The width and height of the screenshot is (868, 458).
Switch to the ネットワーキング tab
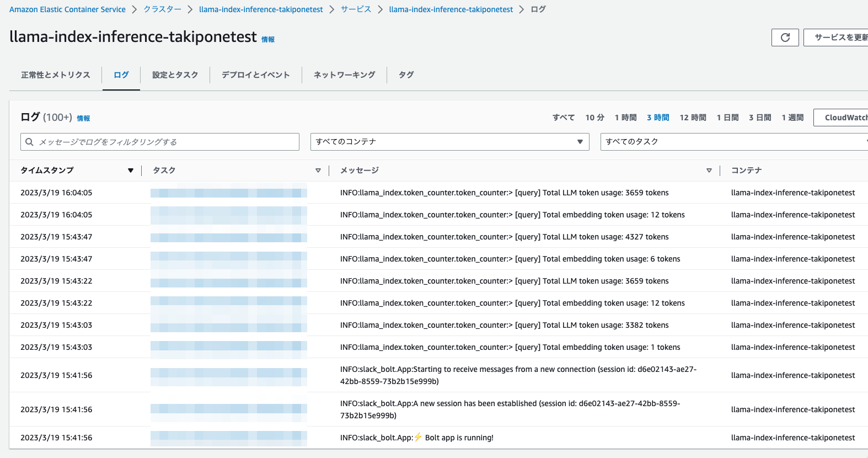click(x=345, y=75)
